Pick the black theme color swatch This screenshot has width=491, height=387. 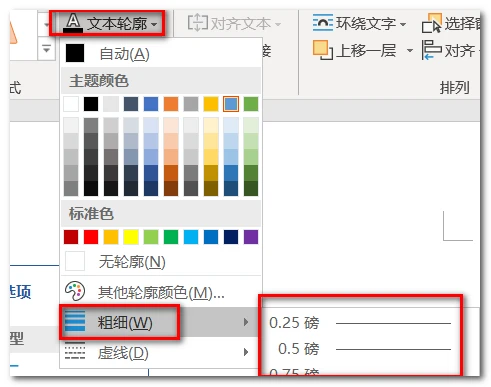(91, 104)
